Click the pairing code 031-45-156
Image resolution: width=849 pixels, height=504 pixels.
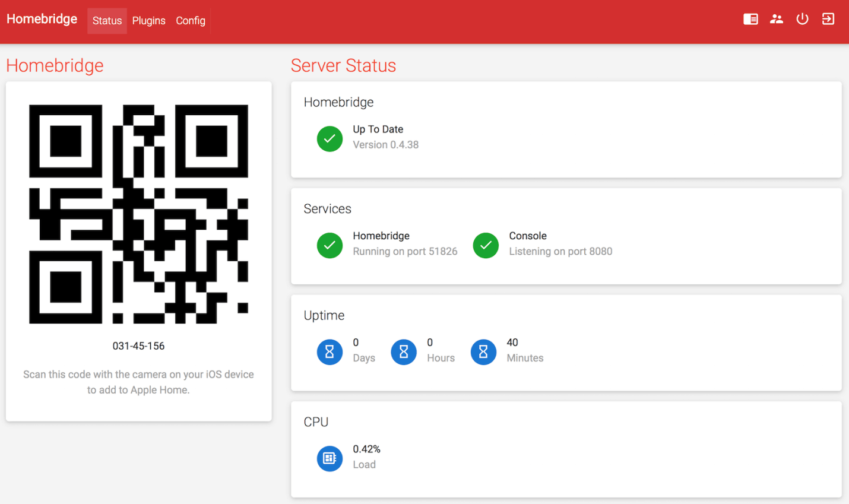[x=138, y=346]
